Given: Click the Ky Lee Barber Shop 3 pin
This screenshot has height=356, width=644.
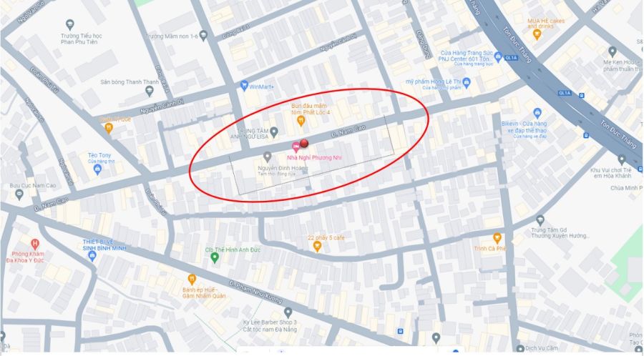Looking at the screenshot, I should click(x=288, y=313).
